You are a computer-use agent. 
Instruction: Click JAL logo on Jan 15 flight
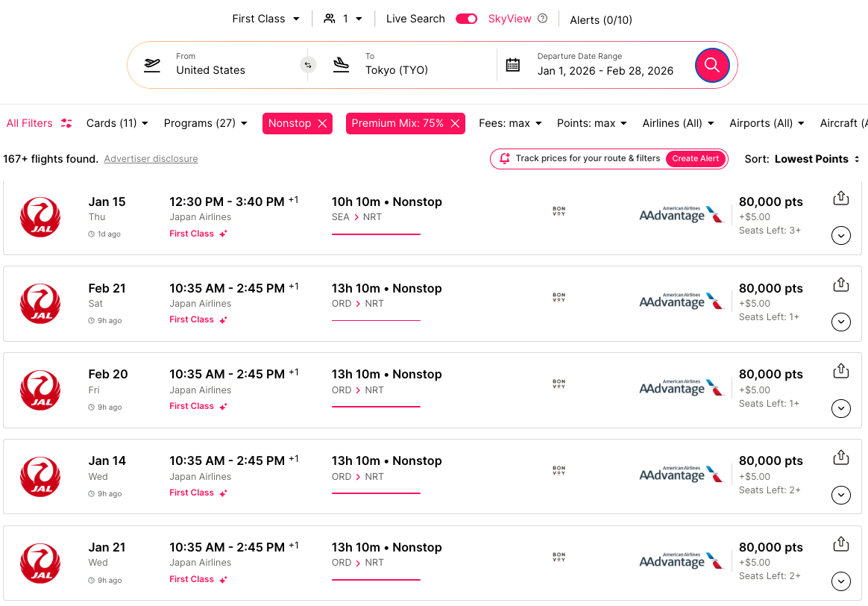(x=40, y=217)
